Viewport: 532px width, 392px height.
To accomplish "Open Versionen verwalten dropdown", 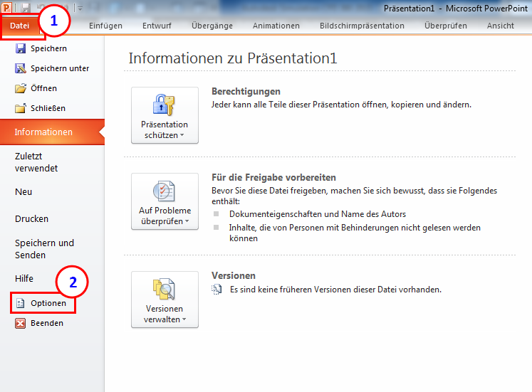I will (x=165, y=300).
